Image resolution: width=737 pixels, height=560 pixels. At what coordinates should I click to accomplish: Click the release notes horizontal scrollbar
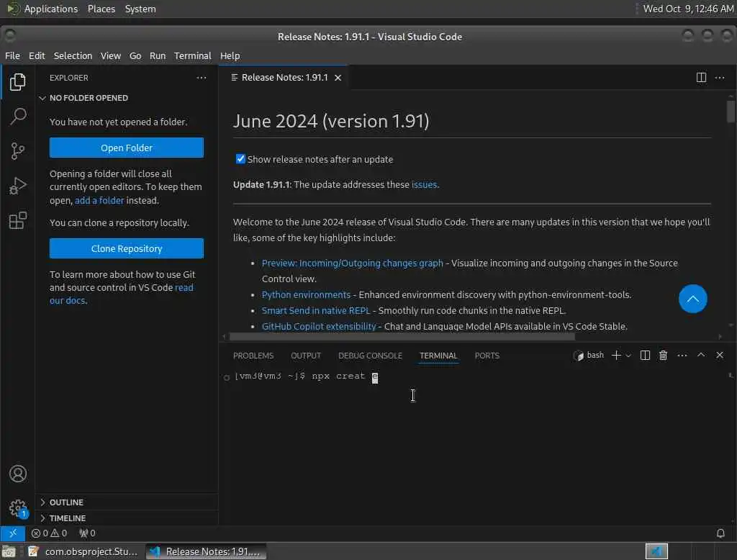[x=402, y=336]
